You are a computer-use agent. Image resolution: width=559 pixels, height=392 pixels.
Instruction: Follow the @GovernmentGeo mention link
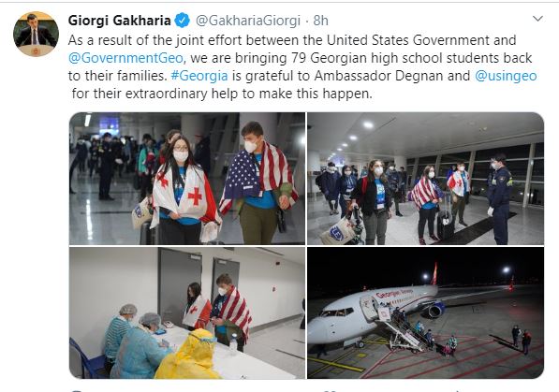click(x=125, y=58)
